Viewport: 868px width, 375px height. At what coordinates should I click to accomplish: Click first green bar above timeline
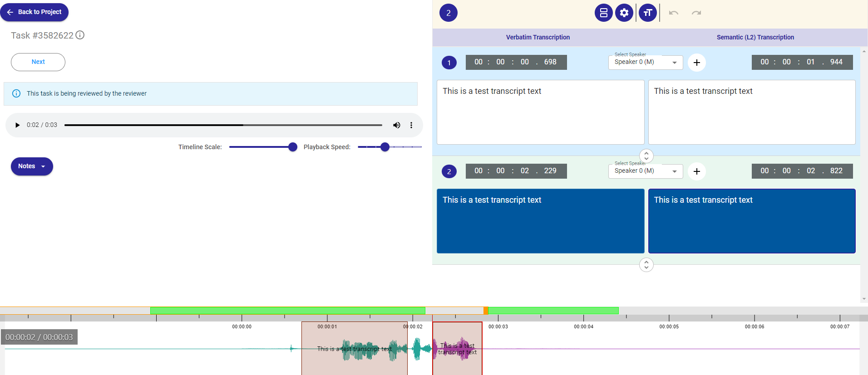(288, 311)
